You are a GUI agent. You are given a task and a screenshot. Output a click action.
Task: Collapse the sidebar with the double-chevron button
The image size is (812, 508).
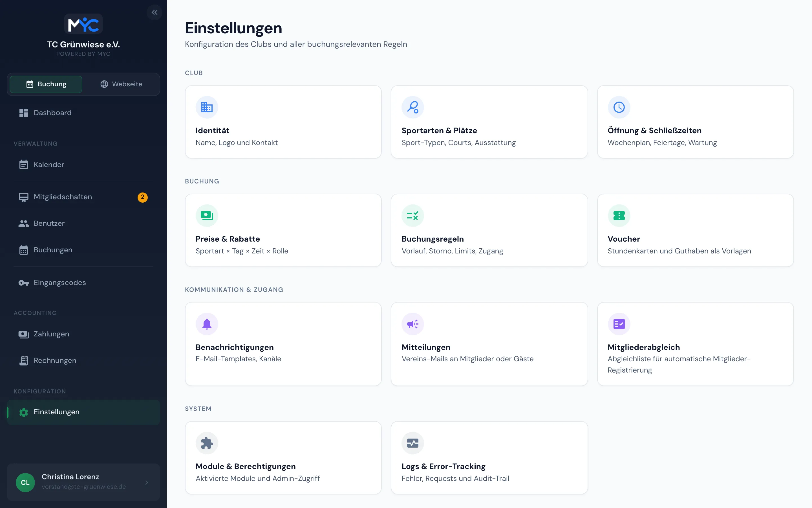coord(154,12)
